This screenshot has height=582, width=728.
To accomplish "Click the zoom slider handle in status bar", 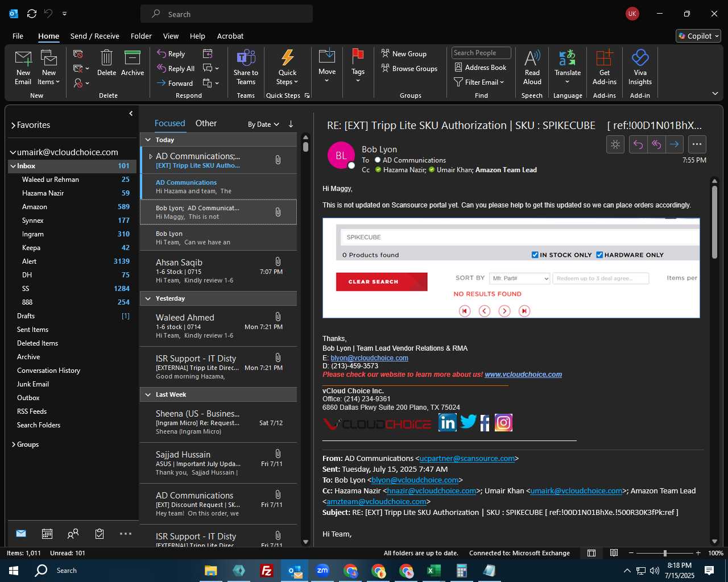I will 665,553.
